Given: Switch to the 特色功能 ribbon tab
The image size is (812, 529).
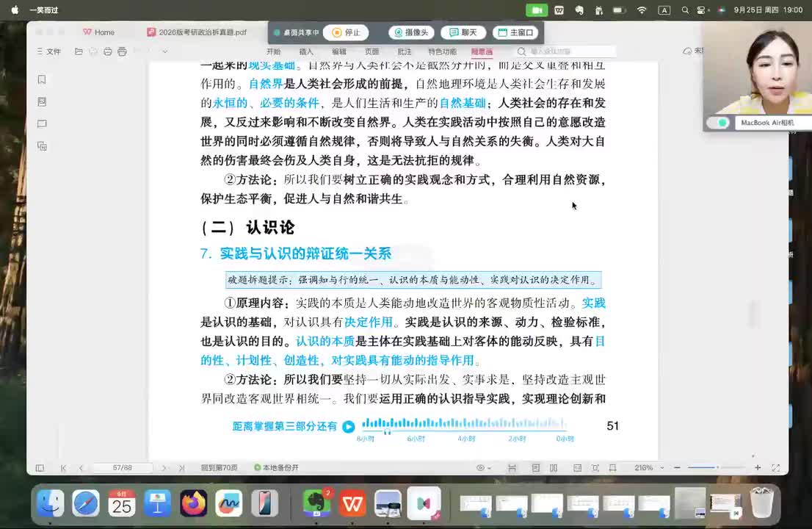Looking at the screenshot, I should coord(442,51).
